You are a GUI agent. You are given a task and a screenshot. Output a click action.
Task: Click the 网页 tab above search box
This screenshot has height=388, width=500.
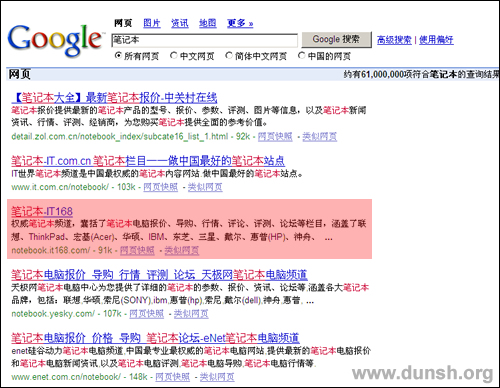(x=123, y=23)
